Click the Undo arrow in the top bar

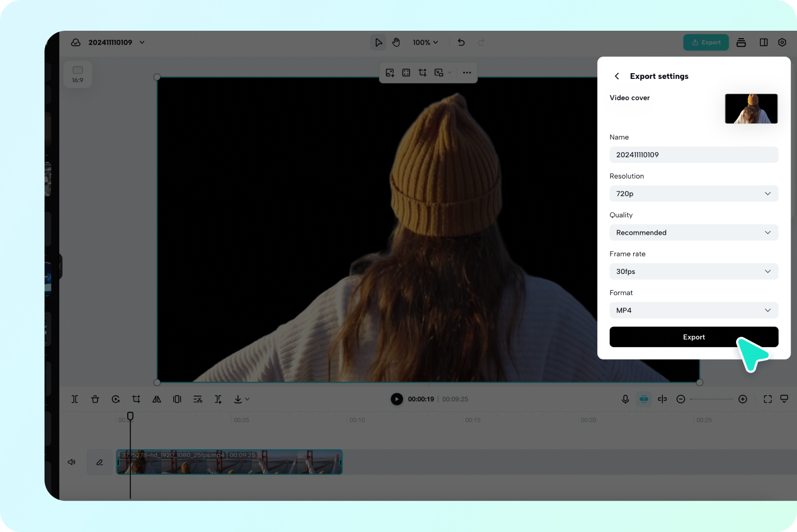[461, 42]
